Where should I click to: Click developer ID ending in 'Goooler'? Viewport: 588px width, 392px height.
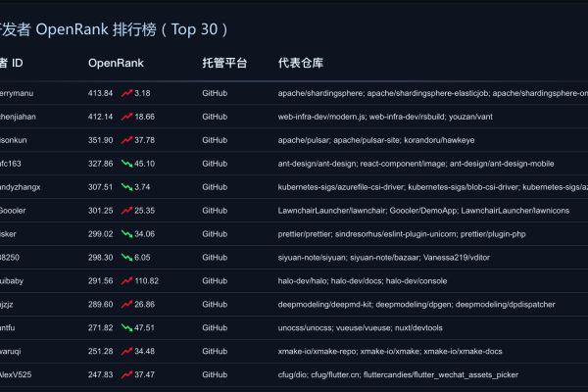click(x=13, y=211)
